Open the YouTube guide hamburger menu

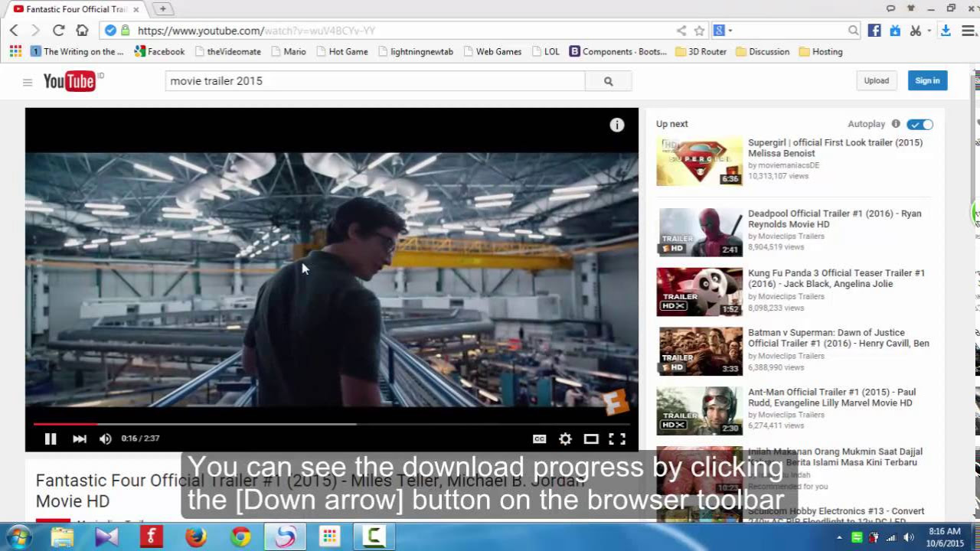click(x=28, y=82)
